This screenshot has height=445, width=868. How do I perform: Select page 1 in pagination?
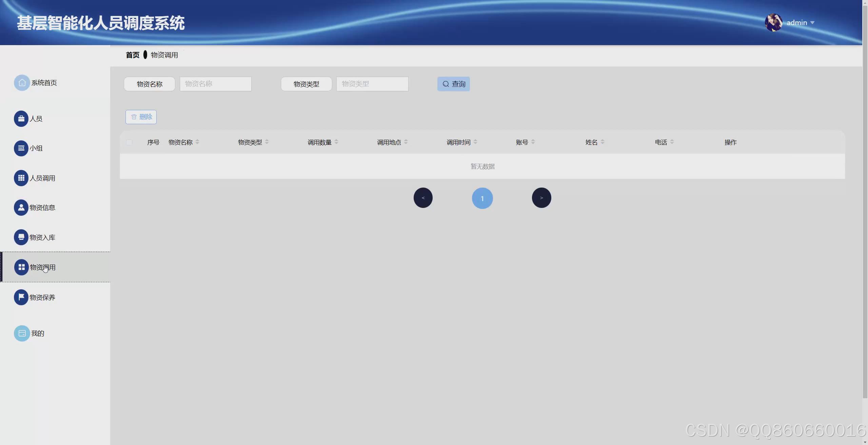point(482,198)
